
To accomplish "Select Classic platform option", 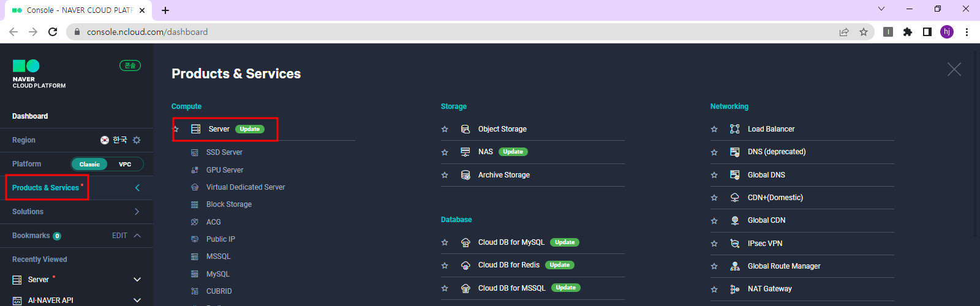I will pos(89,164).
